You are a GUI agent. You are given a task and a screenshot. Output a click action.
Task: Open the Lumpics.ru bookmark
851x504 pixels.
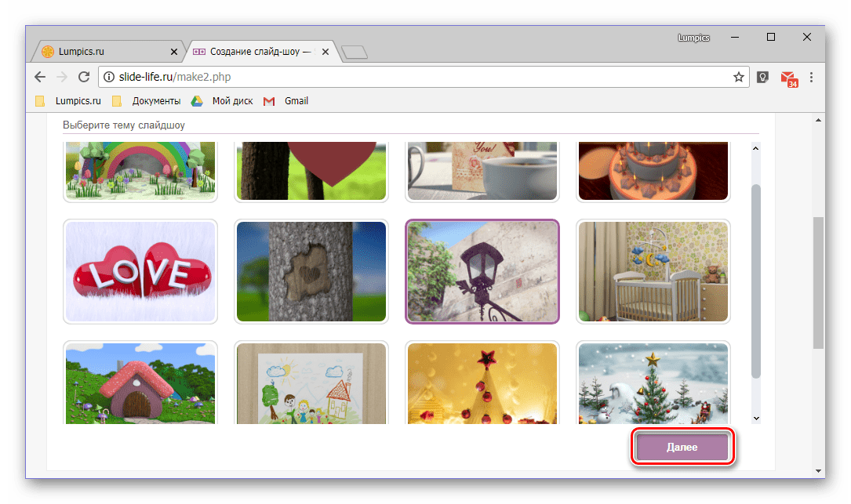pyautogui.click(x=68, y=101)
